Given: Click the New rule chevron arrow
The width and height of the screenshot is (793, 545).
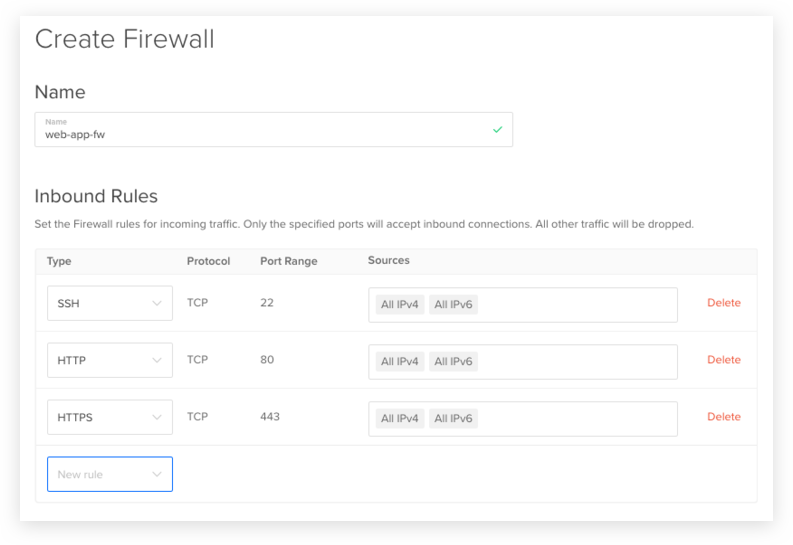Looking at the screenshot, I should (x=157, y=474).
